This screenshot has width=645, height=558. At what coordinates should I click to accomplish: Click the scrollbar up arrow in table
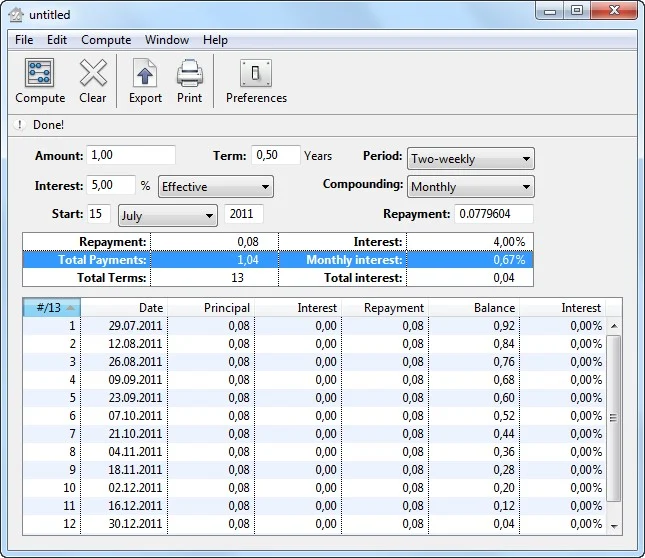pos(614,326)
